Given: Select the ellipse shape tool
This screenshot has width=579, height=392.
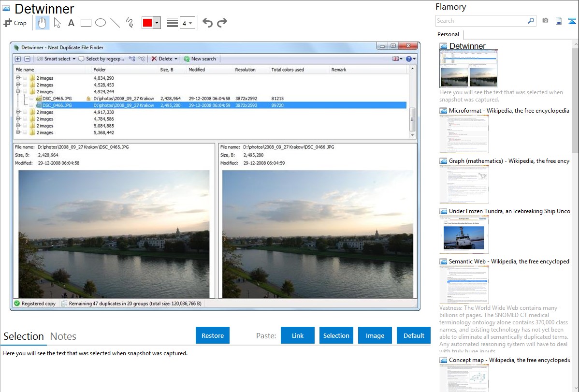Looking at the screenshot, I should 101,23.
